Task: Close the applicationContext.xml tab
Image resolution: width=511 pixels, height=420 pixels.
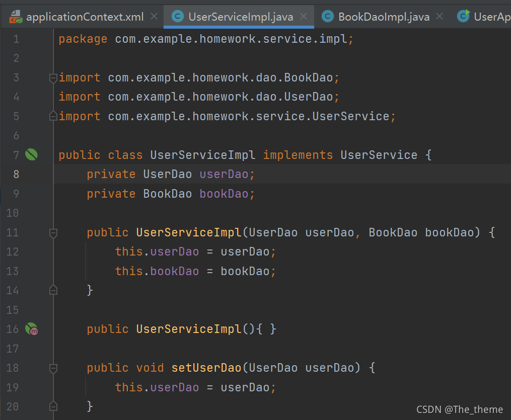Action: pos(154,16)
